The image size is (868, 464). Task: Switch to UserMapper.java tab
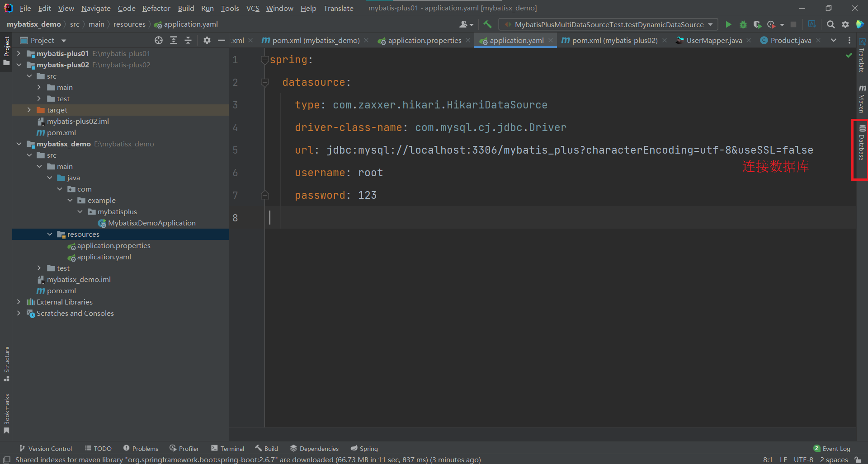pos(714,40)
